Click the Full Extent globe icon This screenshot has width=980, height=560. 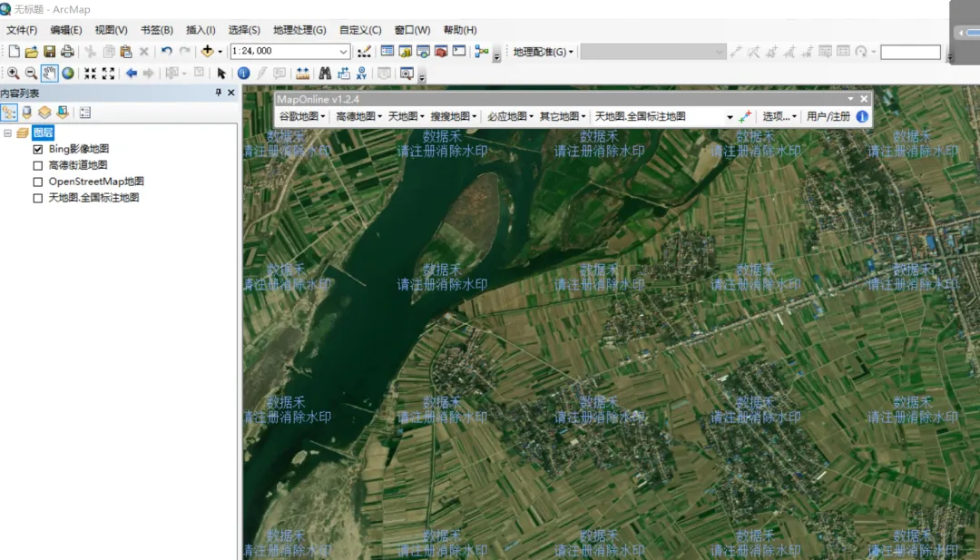tap(68, 74)
